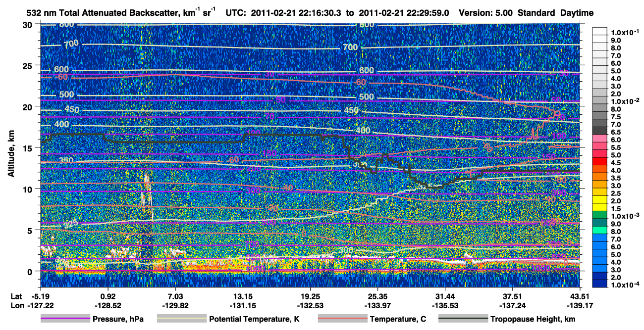Viewport: 644px width, 330px height.
Task: Pick the bottom navy swatch of the color scale
Action: click(x=600, y=283)
